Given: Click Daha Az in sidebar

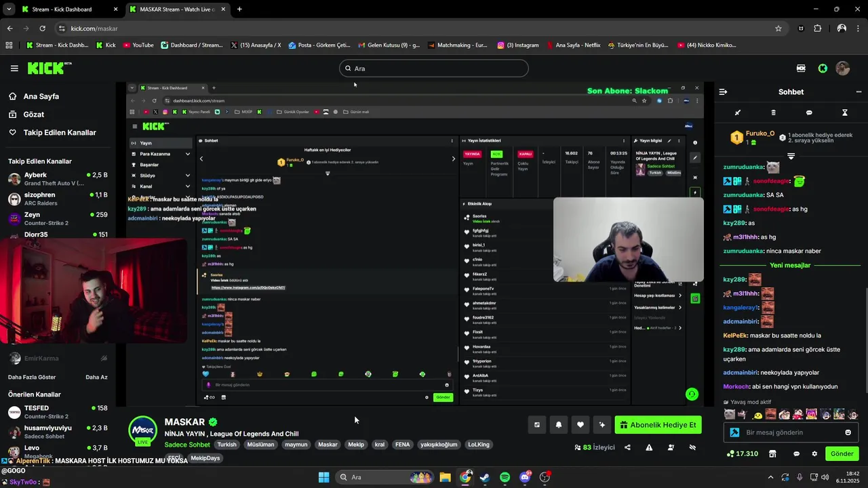Looking at the screenshot, I should coord(96,377).
